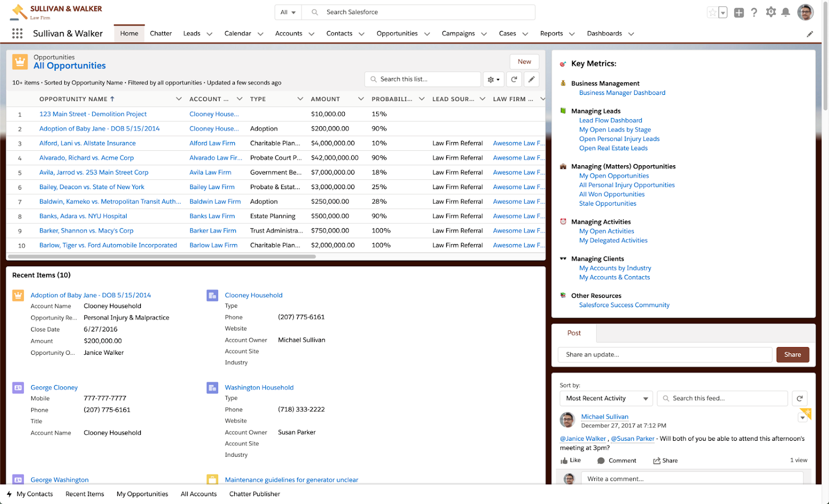Click the Search this feed field
Viewport: 829px width, 504px height.
click(723, 398)
